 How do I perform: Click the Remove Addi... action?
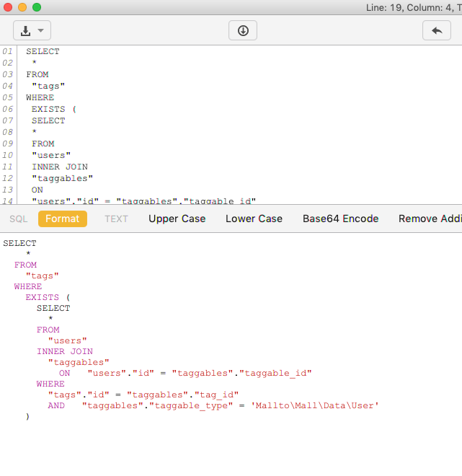(x=430, y=219)
